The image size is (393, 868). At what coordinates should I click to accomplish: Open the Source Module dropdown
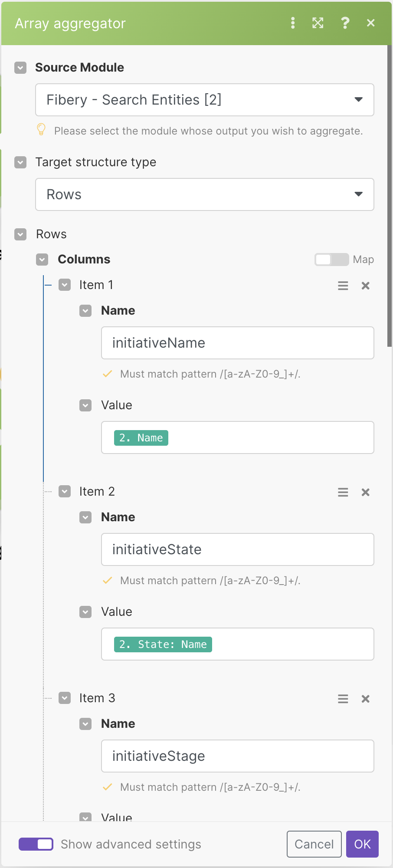(205, 100)
